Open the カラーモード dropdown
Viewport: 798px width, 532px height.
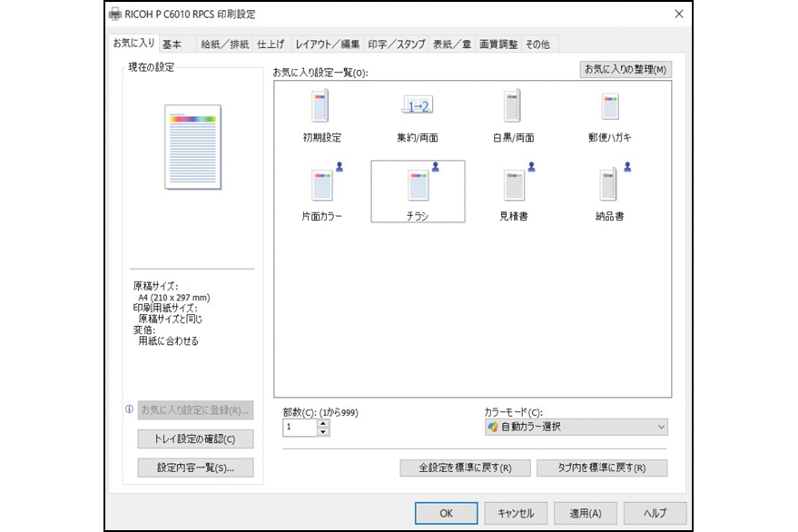(x=662, y=427)
